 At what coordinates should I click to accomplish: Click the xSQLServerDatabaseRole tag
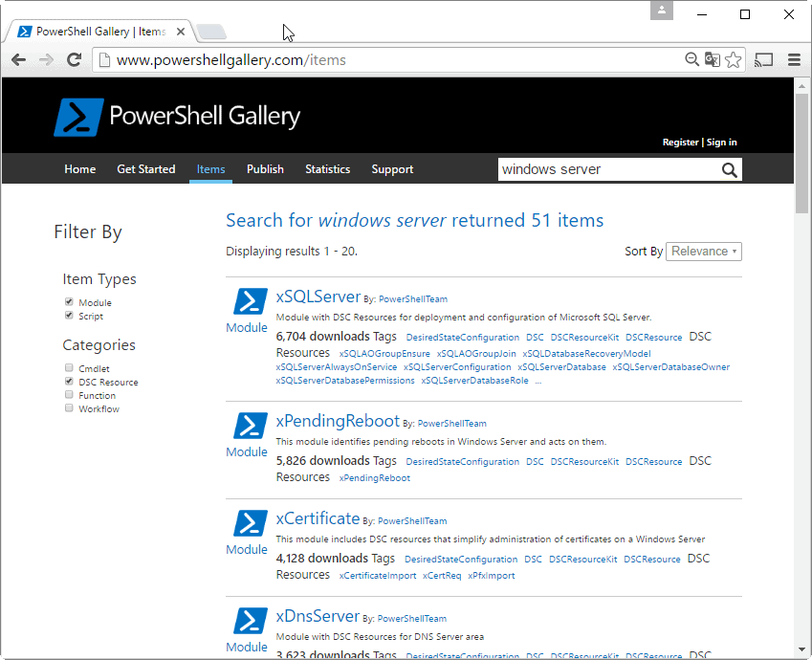pos(474,381)
